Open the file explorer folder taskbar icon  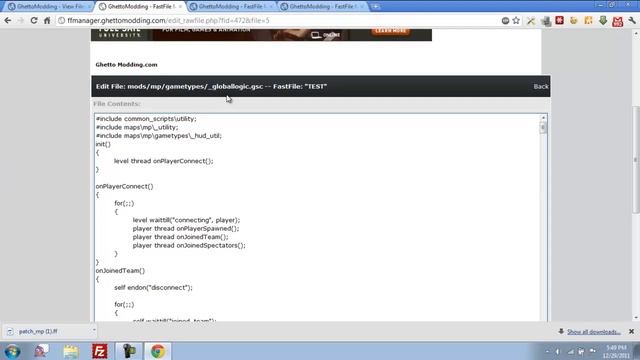tap(71, 351)
